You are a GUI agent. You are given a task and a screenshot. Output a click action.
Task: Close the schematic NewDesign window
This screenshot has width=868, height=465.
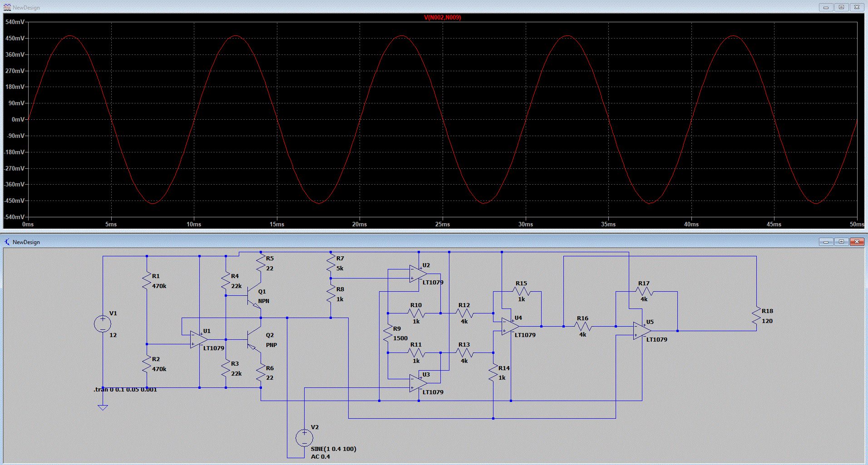pyautogui.click(x=857, y=242)
